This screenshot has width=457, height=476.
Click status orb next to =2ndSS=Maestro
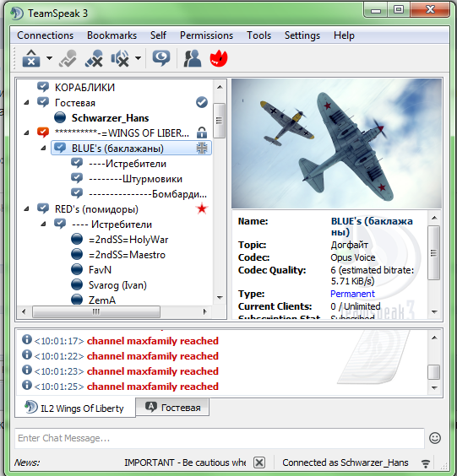tap(77, 254)
